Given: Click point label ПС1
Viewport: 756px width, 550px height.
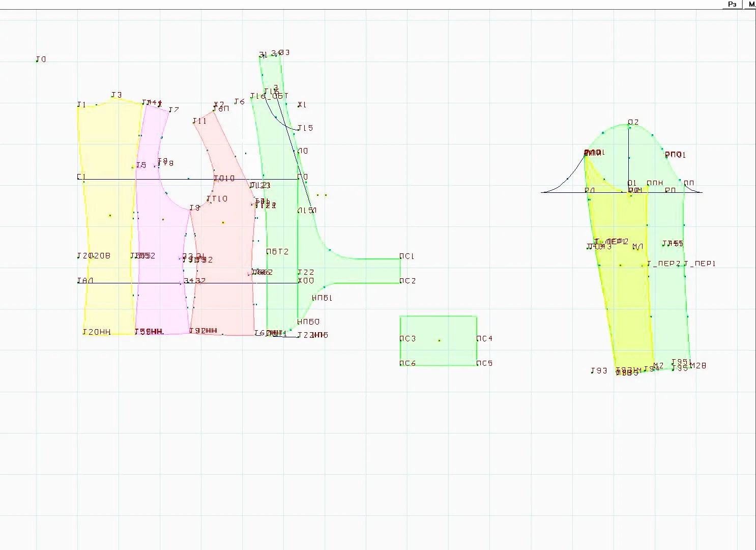Looking at the screenshot, I should [x=407, y=256].
